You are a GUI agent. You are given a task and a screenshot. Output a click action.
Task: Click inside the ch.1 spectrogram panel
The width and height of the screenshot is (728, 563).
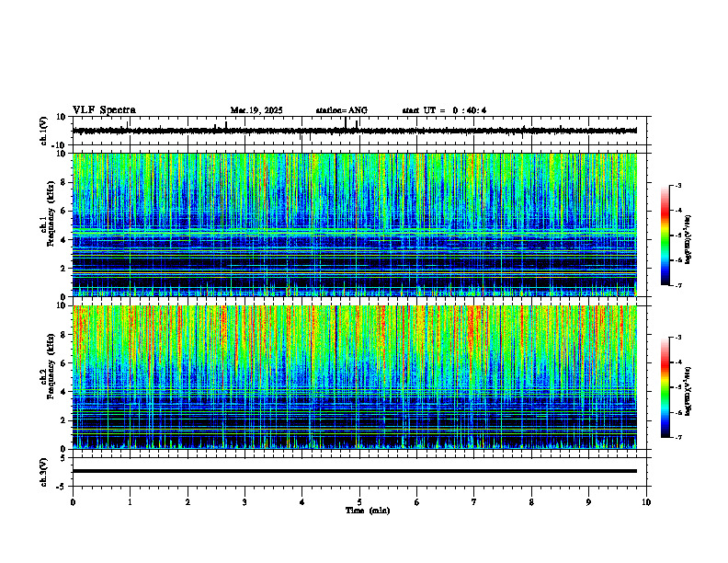355,224
